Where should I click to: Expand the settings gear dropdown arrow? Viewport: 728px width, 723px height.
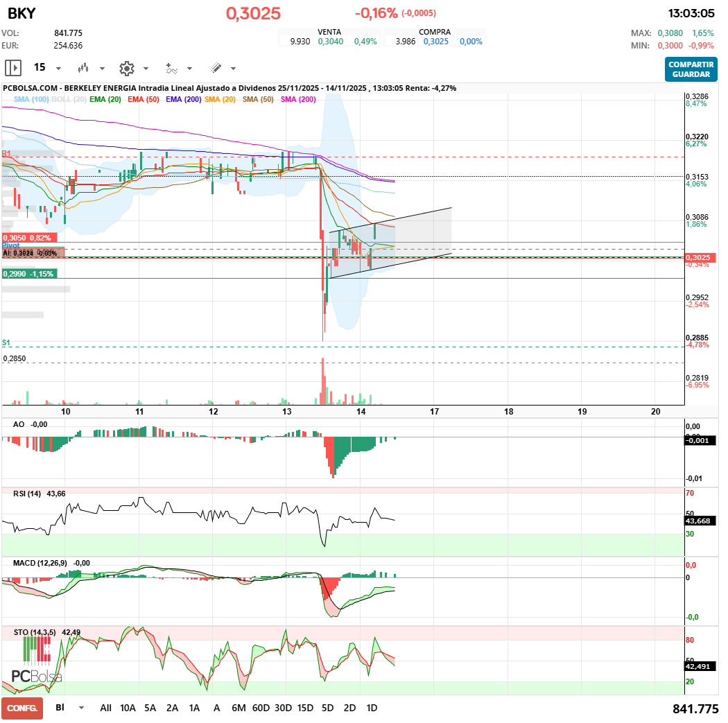point(146,69)
